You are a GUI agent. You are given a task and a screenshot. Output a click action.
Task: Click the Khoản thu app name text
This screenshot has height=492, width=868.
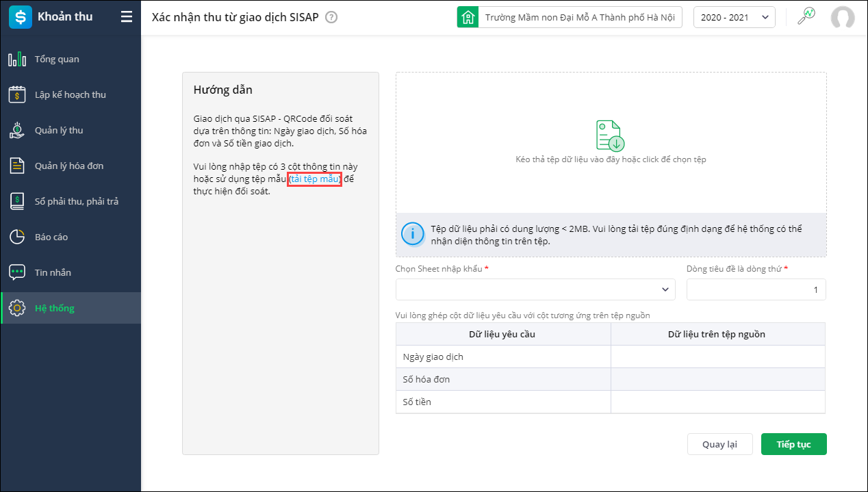coord(65,16)
